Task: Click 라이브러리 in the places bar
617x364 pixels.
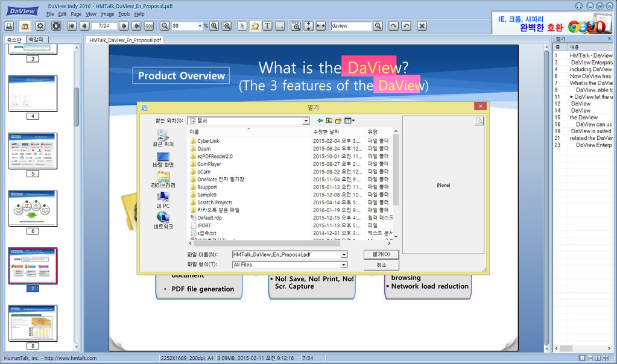Action: click(x=163, y=180)
